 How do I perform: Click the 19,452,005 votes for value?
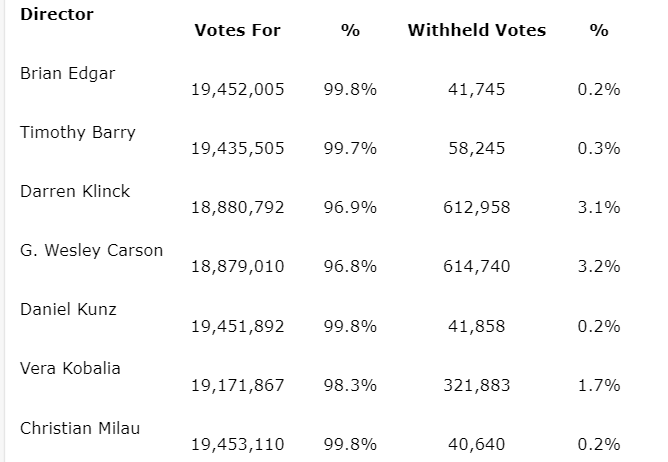click(x=237, y=89)
